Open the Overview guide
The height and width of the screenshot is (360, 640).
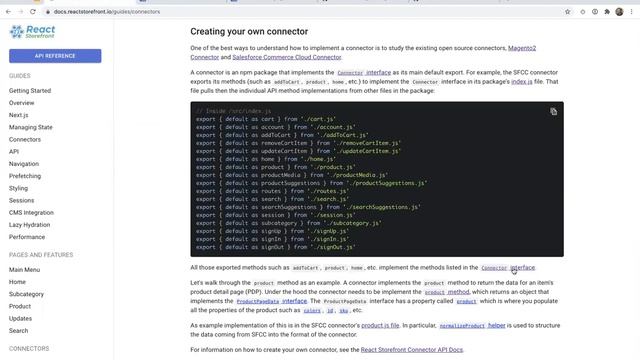tap(22, 103)
